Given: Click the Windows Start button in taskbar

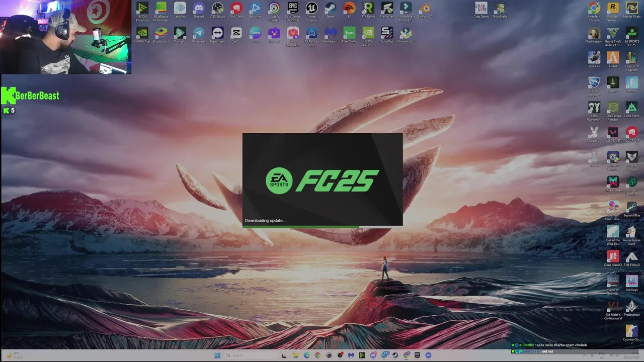Looking at the screenshot, I should point(217,355).
